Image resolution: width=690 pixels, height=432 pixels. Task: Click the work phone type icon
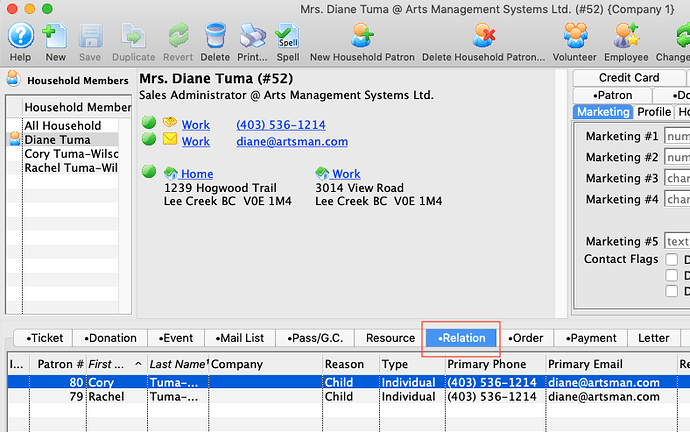pos(169,122)
